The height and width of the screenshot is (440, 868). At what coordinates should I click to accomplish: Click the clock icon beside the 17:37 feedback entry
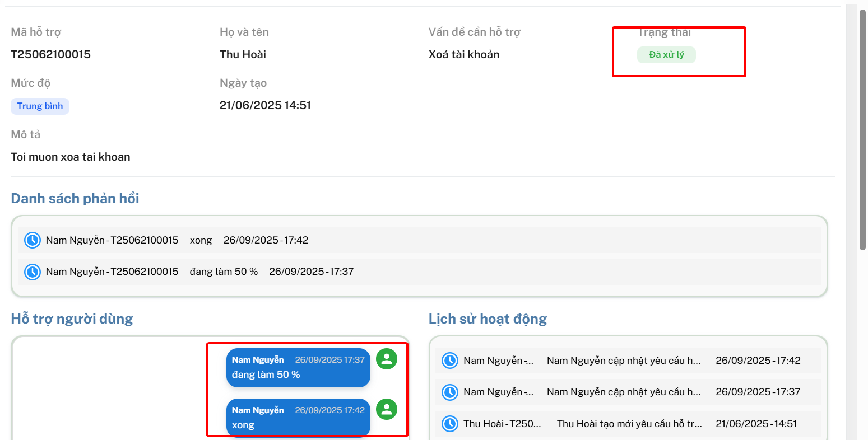point(33,272)
